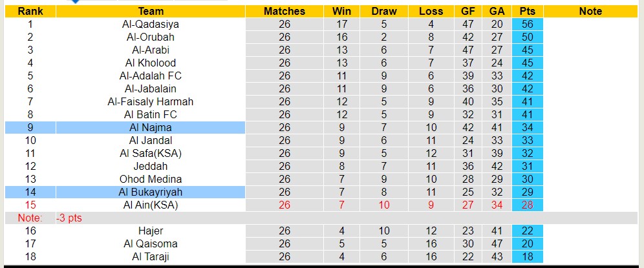The width and height of the screenshot is (644, 268).
Task: Click the Al-Qadasiya team name
Action: pos(150,24)
